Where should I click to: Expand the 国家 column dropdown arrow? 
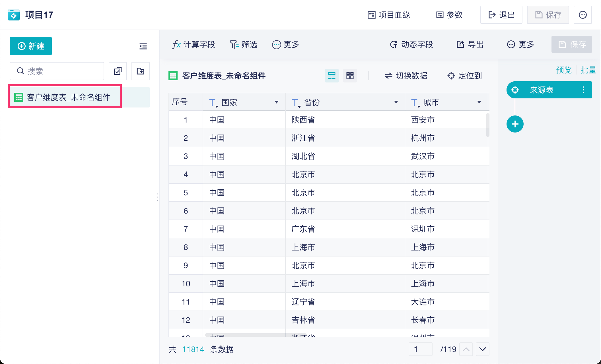coord(276,102)
